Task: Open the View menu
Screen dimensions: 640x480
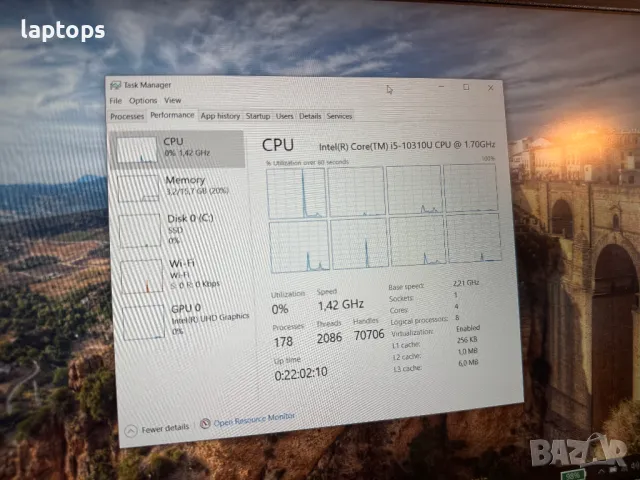Action: coord(173,101)
